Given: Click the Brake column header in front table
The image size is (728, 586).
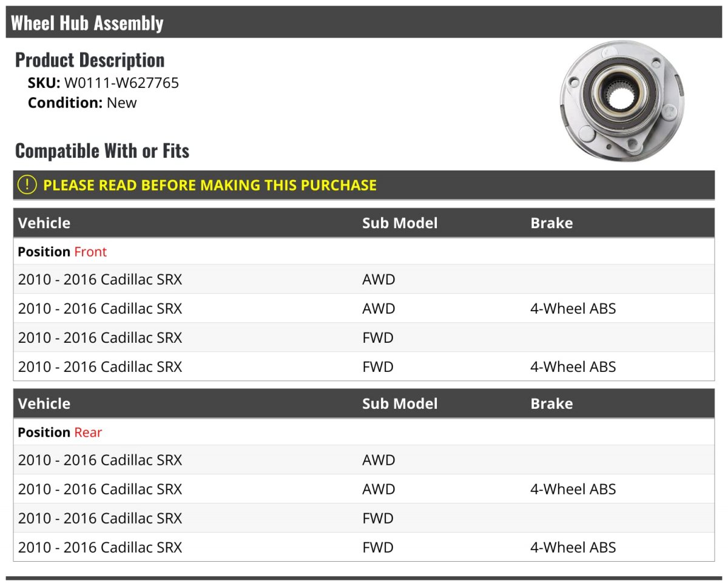Looking at the screenshot, I should point(551,223).
